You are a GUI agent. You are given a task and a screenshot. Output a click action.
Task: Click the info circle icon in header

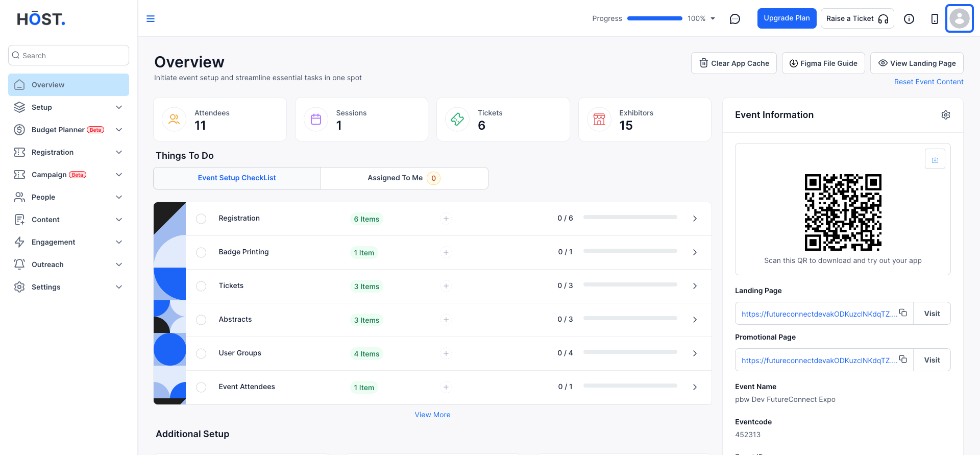909,19
